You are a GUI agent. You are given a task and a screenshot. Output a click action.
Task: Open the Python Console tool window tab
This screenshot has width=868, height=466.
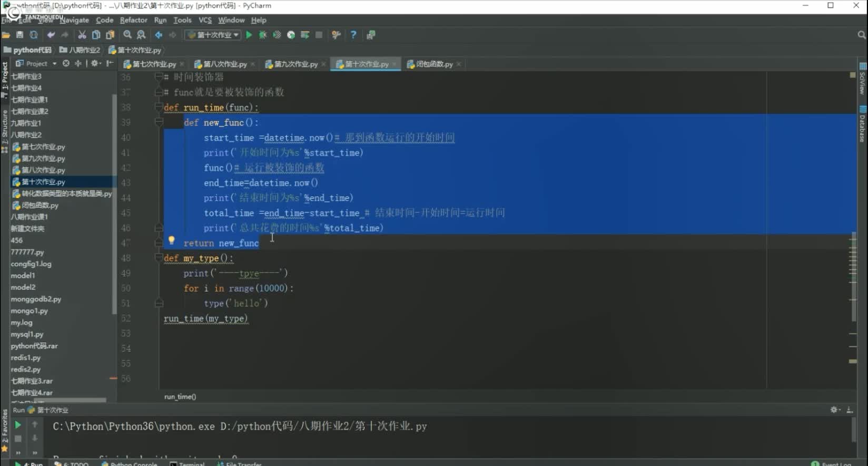point(130,463)
